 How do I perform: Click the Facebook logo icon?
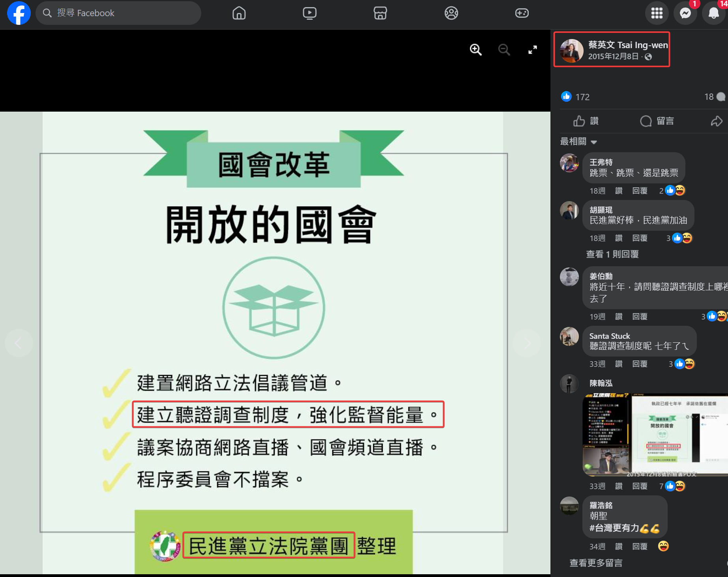[x=19, y=13]
